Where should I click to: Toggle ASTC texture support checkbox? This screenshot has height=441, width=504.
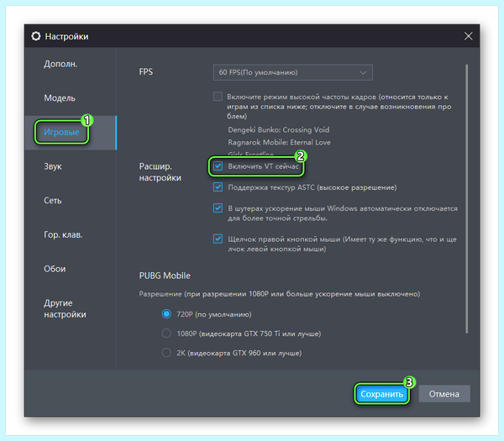[218, 187]
